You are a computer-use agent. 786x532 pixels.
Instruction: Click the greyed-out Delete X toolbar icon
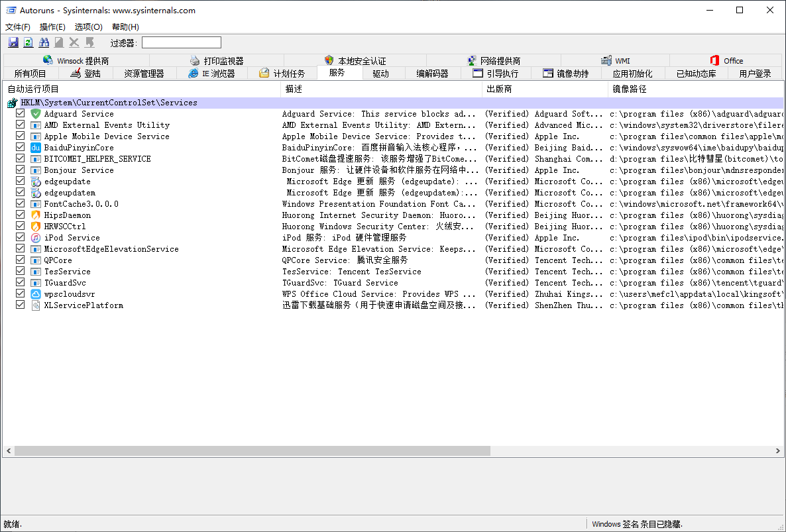[74, 42]
